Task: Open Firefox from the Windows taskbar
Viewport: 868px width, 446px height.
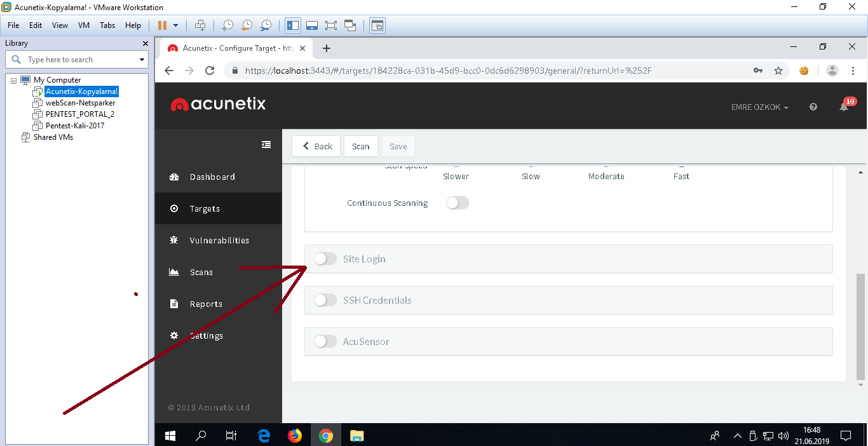Action: [294, 436]
